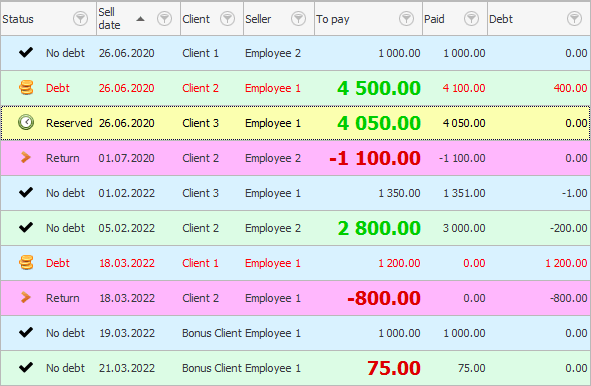Screen dimensions: 591x386
Task: Select the date 01.07.2020
Action: coord(126,158)
